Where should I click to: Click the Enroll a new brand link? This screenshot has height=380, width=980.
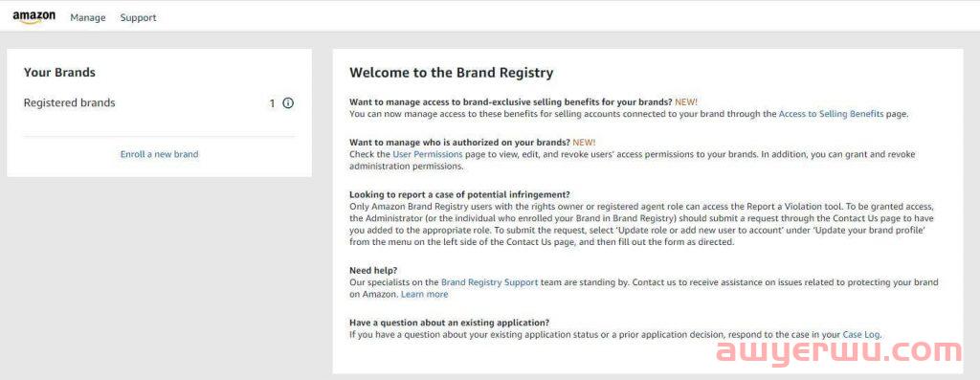(160, 154)
